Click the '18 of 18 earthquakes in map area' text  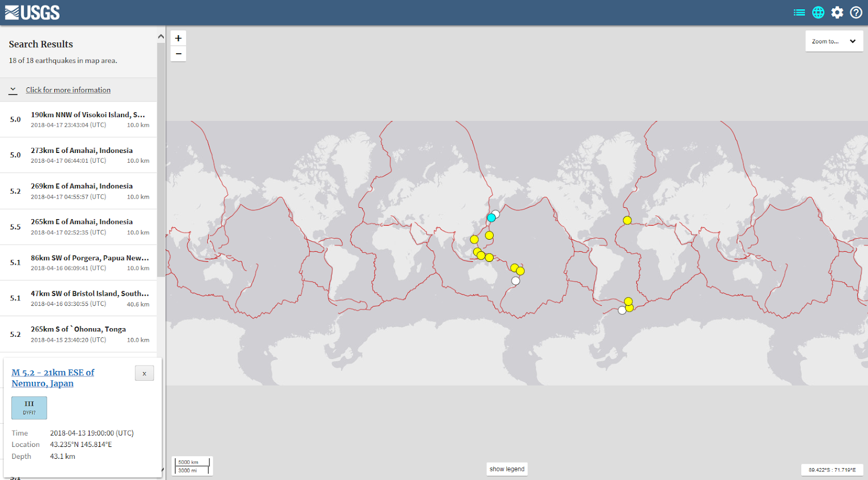63,61
